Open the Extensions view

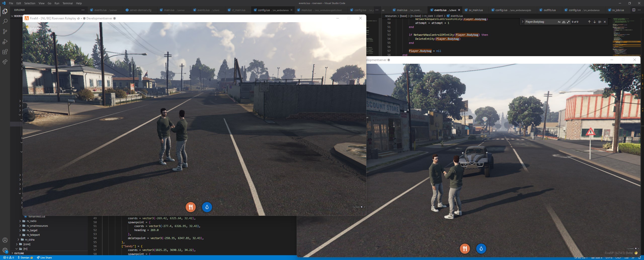tap(5, 52)
